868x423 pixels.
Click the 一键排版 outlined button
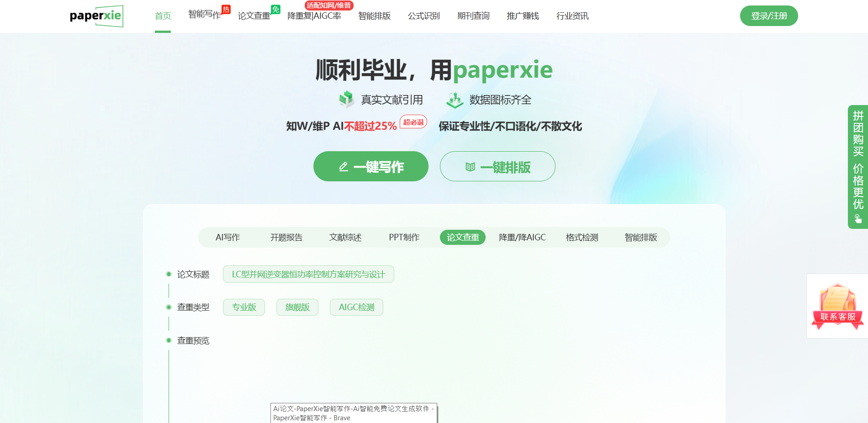click(498, 166)
